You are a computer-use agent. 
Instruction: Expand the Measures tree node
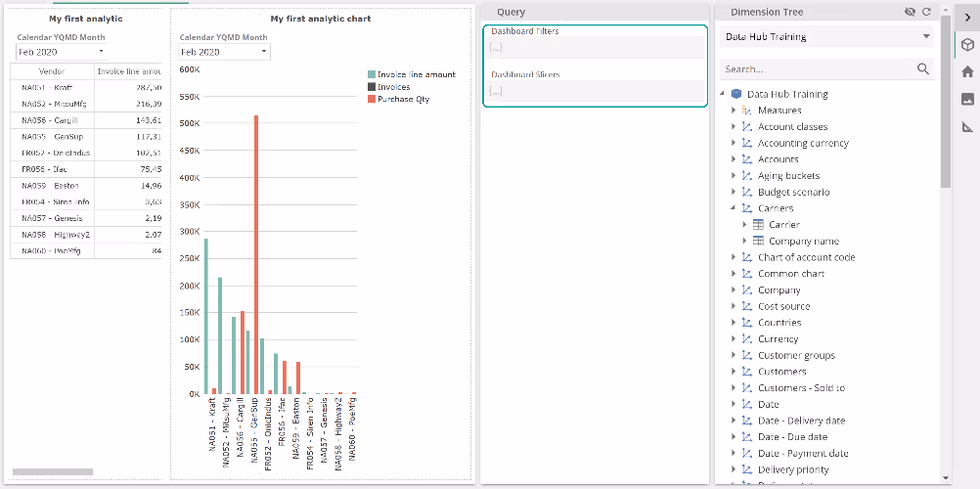(x=734, y=111)
